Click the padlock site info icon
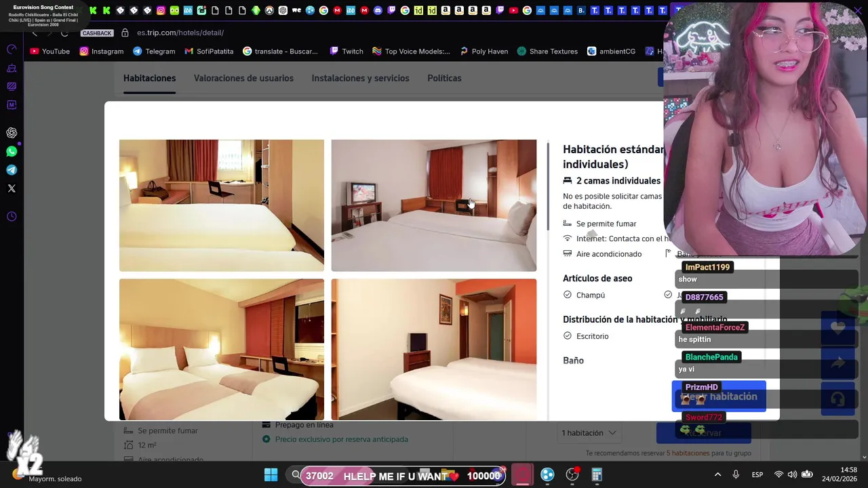The height and width of the screenshot is (488, 868). (125, 33)
